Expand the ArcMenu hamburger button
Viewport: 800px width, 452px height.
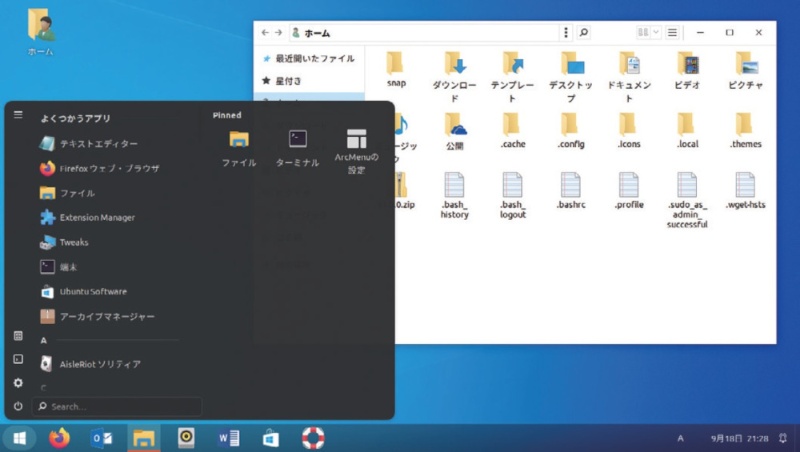[x=18, y=115]
